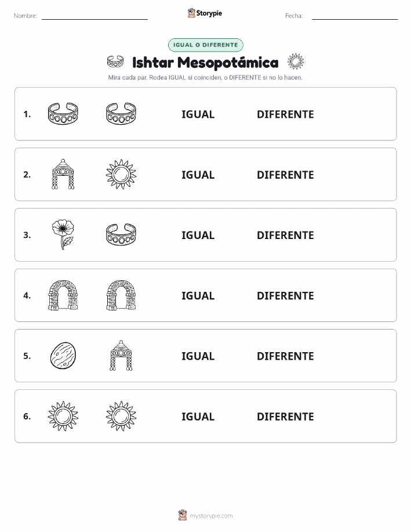Select DIFERENTE in row 5
This screenshot has width=411, height=532.
(x=285, y=356)
